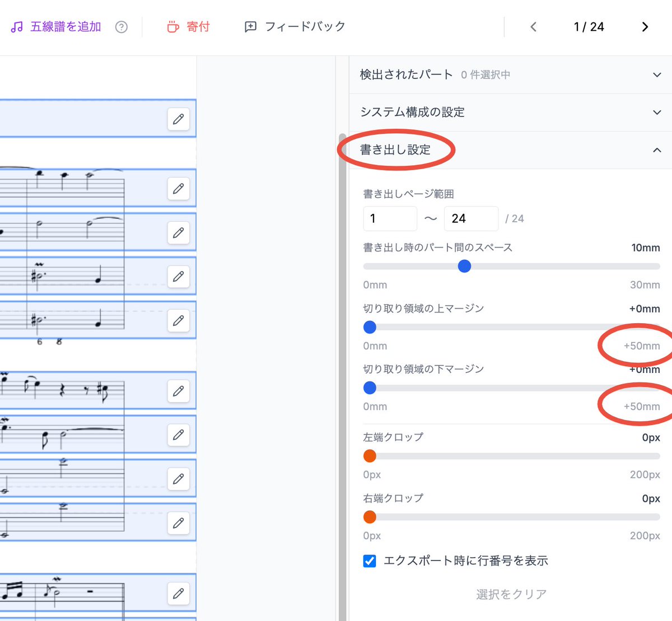Click the 下マージン slider handle
672x621 pixels.
(x=370, y=387)
